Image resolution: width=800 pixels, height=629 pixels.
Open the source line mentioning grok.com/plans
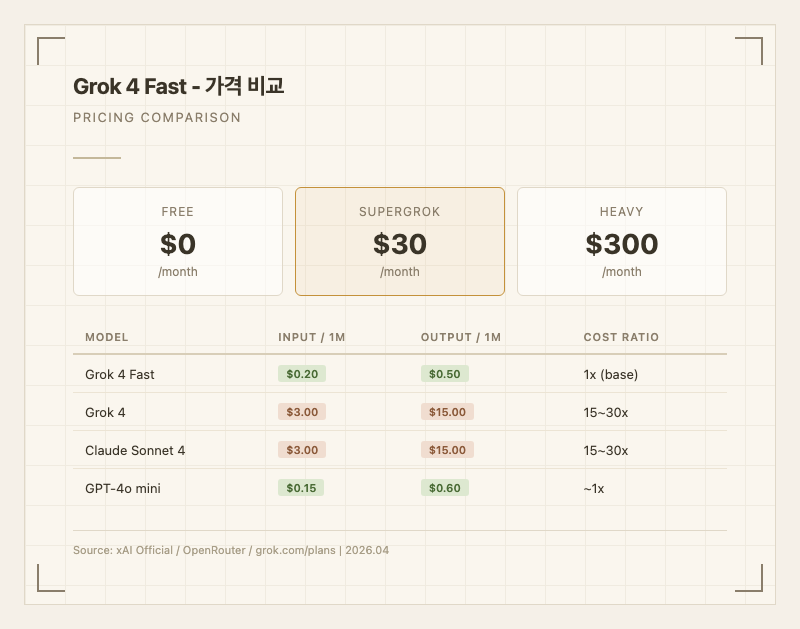(231, 550)
